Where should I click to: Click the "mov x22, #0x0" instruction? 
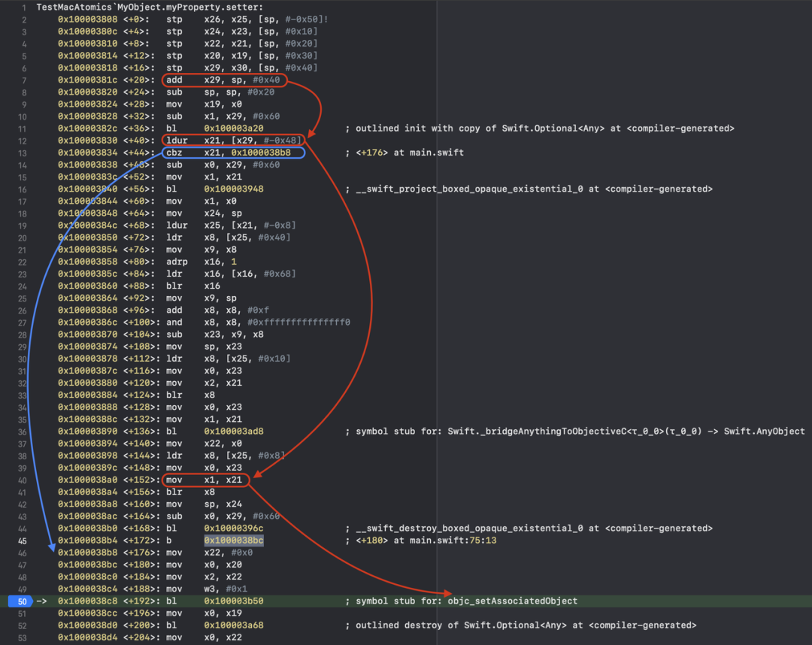click(209, 553)
